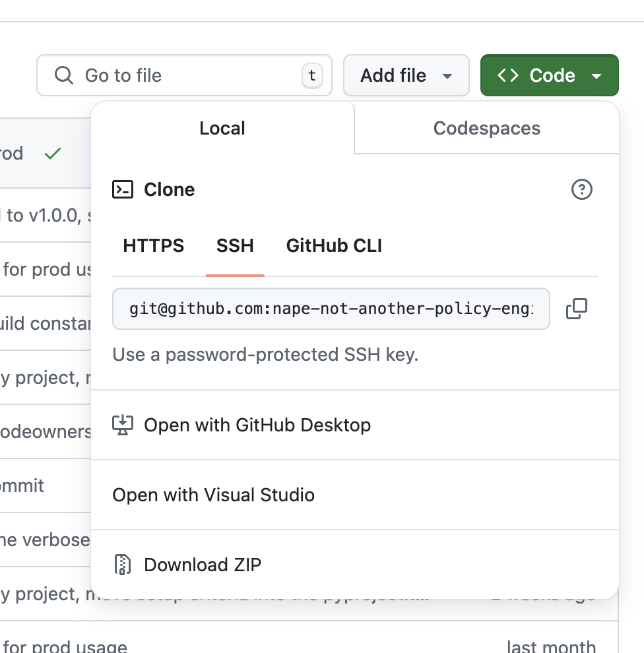Click the zip file icon
This screenshot has width=644, height=653.
click(x=123, y=565)
